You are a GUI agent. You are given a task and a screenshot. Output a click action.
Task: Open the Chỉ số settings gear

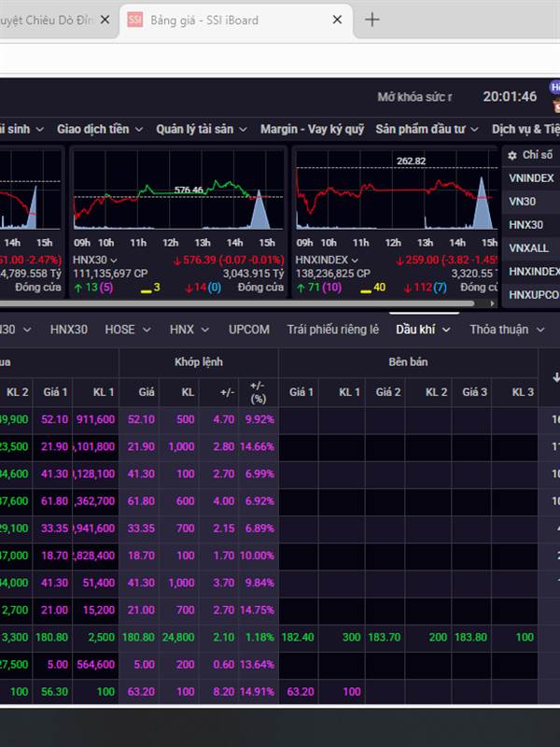(511, 155)
